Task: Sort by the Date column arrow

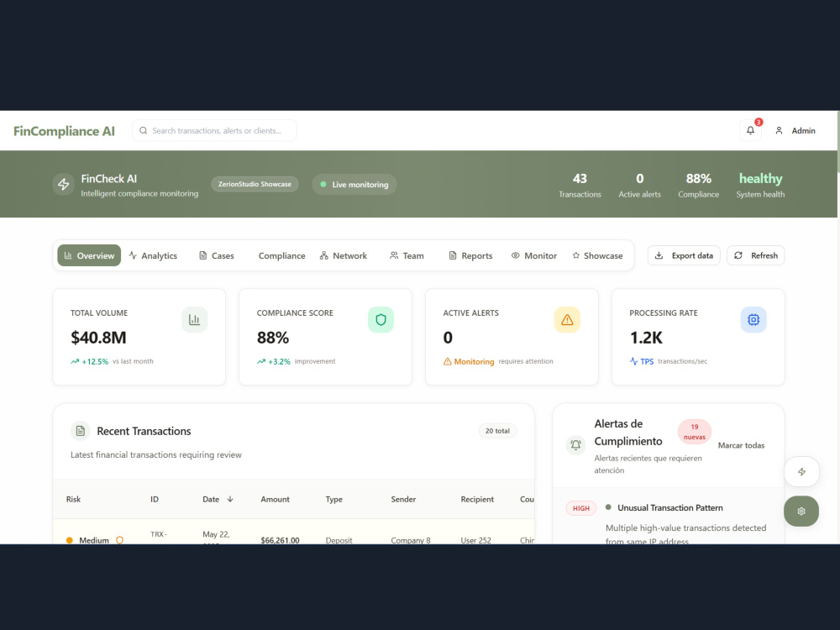Action: point(230,499)
